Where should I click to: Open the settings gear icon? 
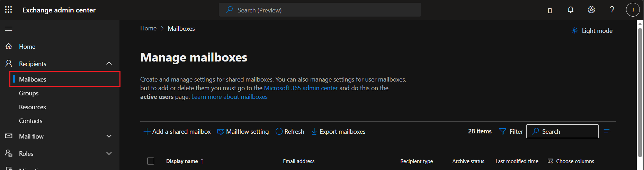[591, 10]
